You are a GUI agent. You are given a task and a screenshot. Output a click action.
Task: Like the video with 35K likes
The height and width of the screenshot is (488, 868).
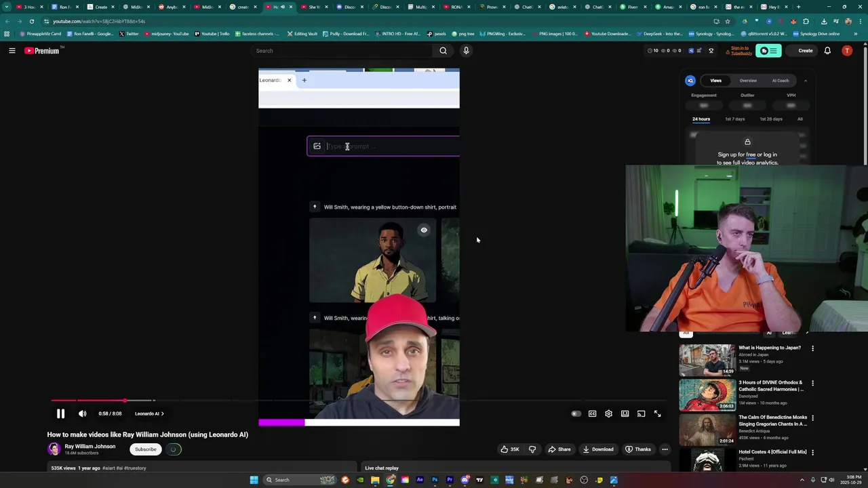(510, 449)
